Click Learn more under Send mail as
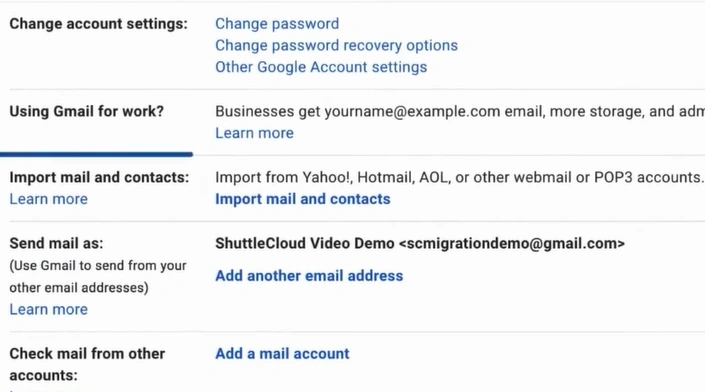The width and height of the screenshot is (705, 392). pos(49,310)
